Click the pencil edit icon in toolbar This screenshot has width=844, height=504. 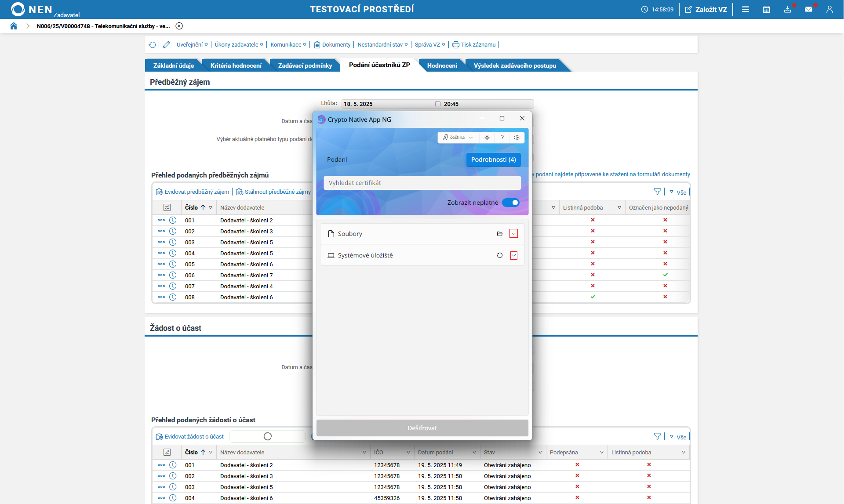pos(166,45)
